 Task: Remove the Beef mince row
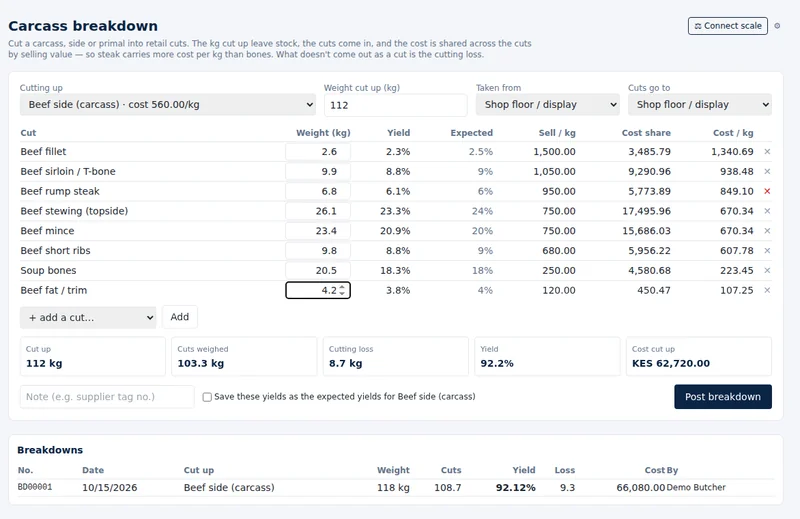click(x=767, y=231)
